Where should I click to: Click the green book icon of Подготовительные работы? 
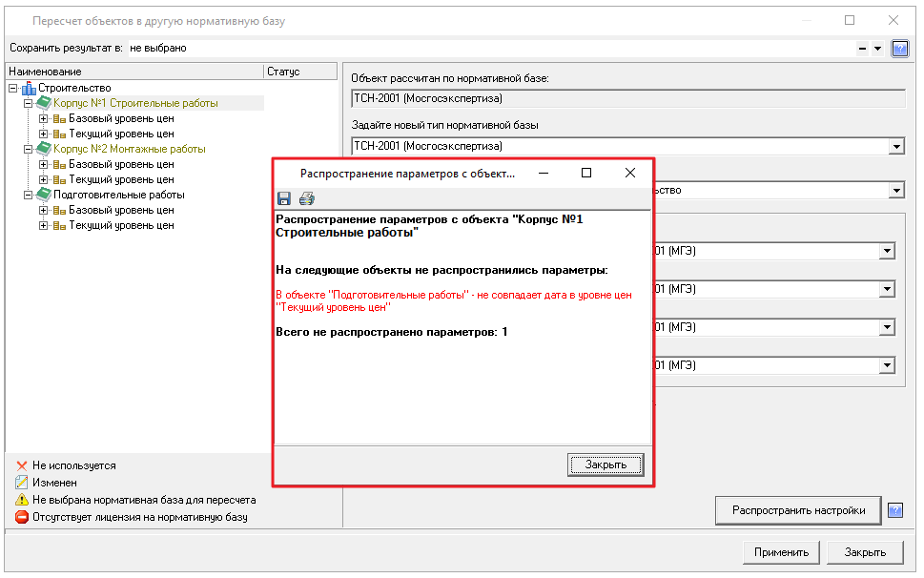click(43, 195)
